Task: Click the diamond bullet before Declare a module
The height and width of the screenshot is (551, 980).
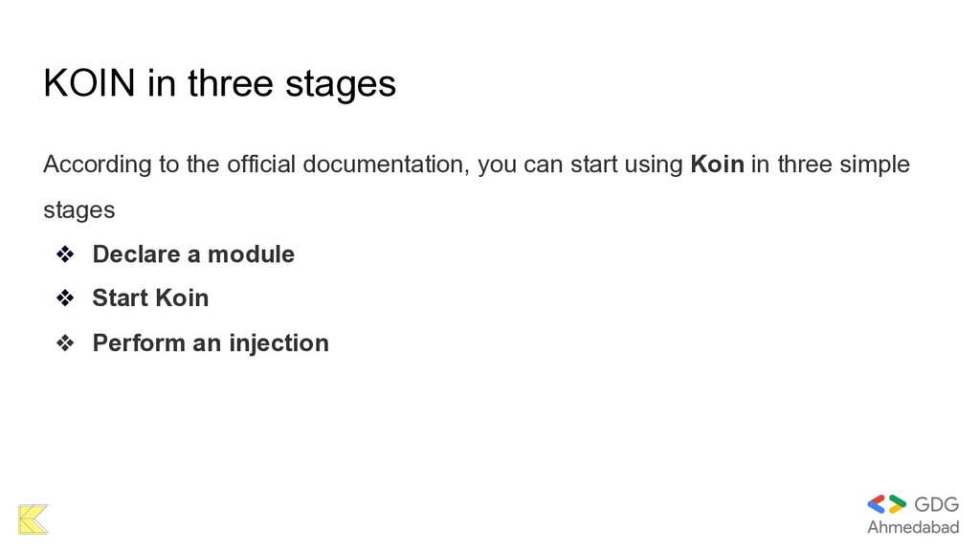Action: (65, 254)
